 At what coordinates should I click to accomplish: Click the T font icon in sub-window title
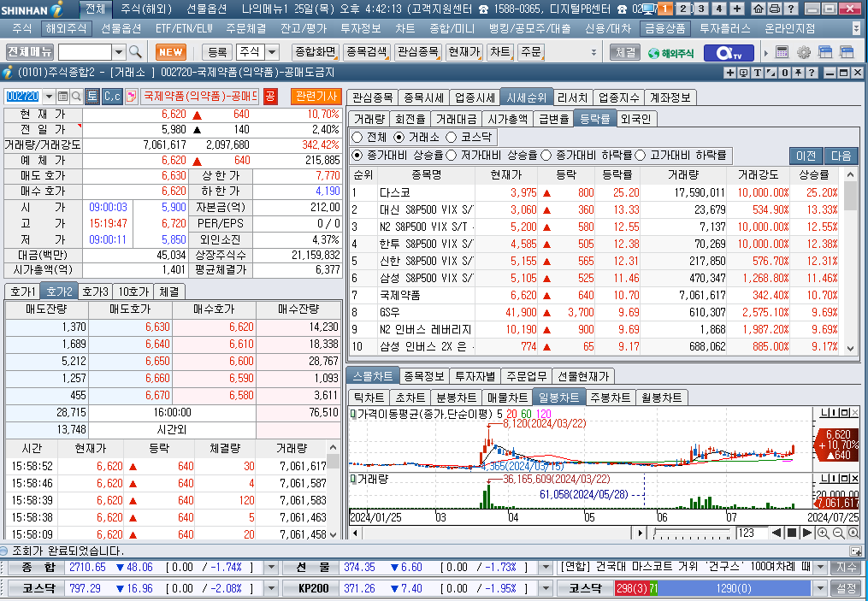(758, 73)
